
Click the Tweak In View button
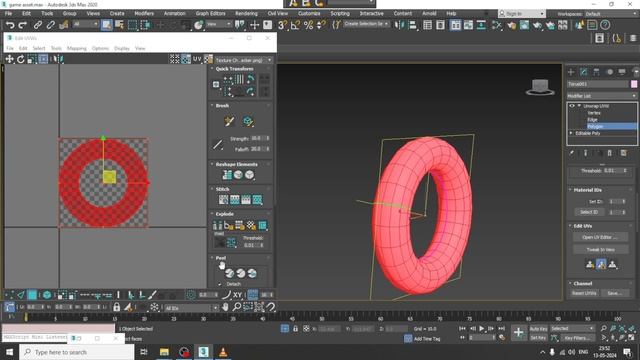(x=600, y=249)
